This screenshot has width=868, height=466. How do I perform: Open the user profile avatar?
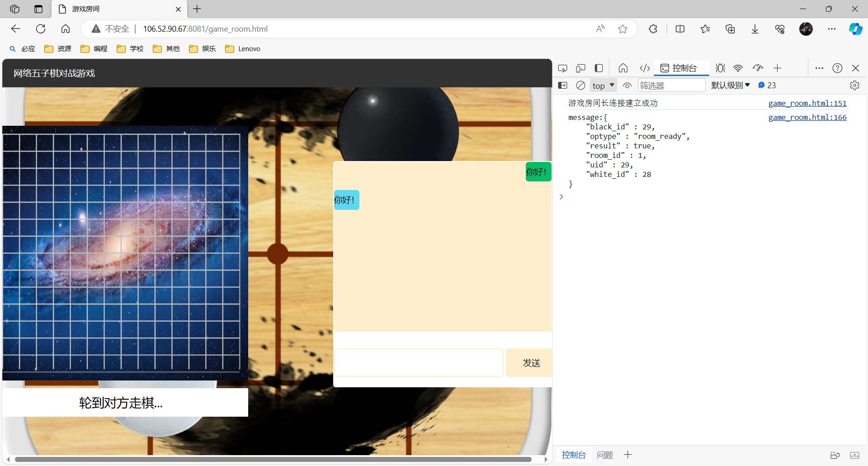[x=806, y=29]
